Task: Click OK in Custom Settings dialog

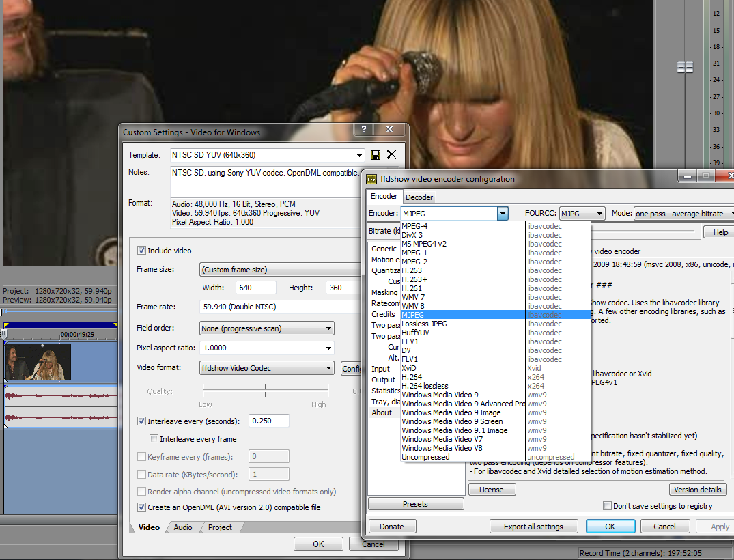Action: (318, 544)
